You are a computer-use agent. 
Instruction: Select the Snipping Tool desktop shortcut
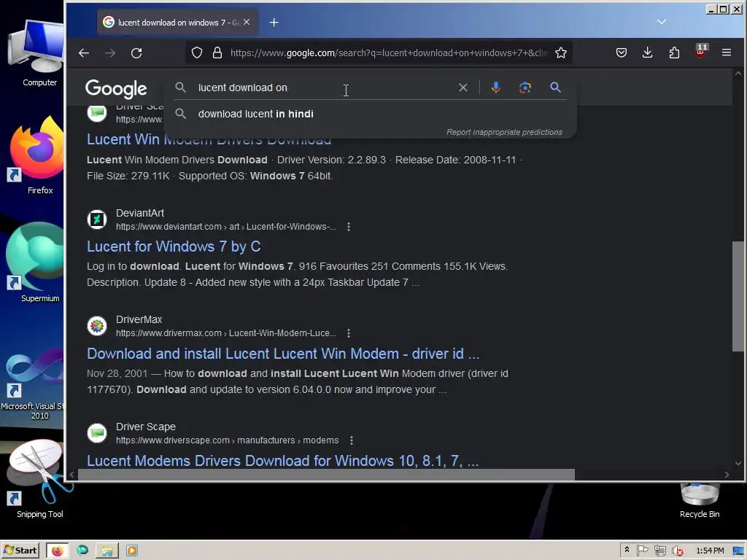click(x=39, y=480)
